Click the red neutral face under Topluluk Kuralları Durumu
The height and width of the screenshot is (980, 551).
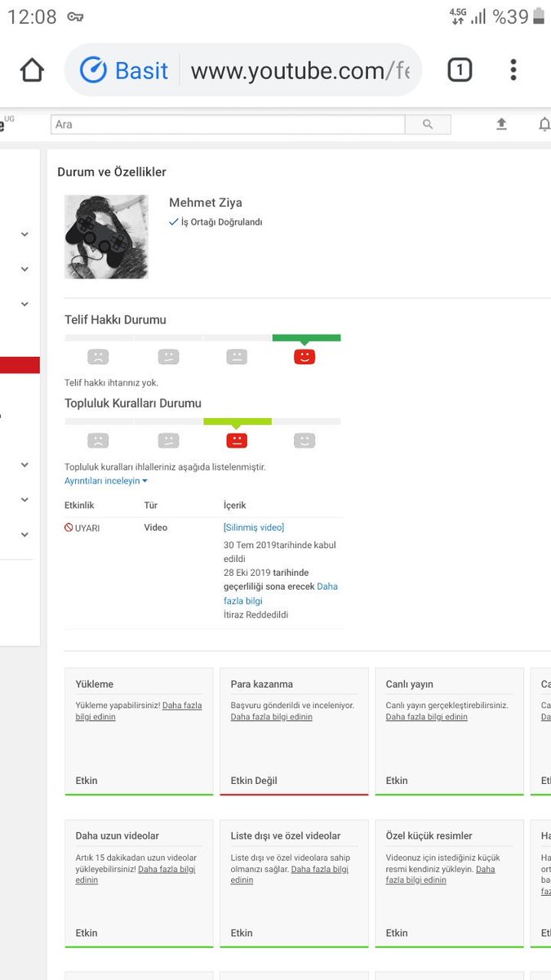pyautogui.click(x=237, y=440)
